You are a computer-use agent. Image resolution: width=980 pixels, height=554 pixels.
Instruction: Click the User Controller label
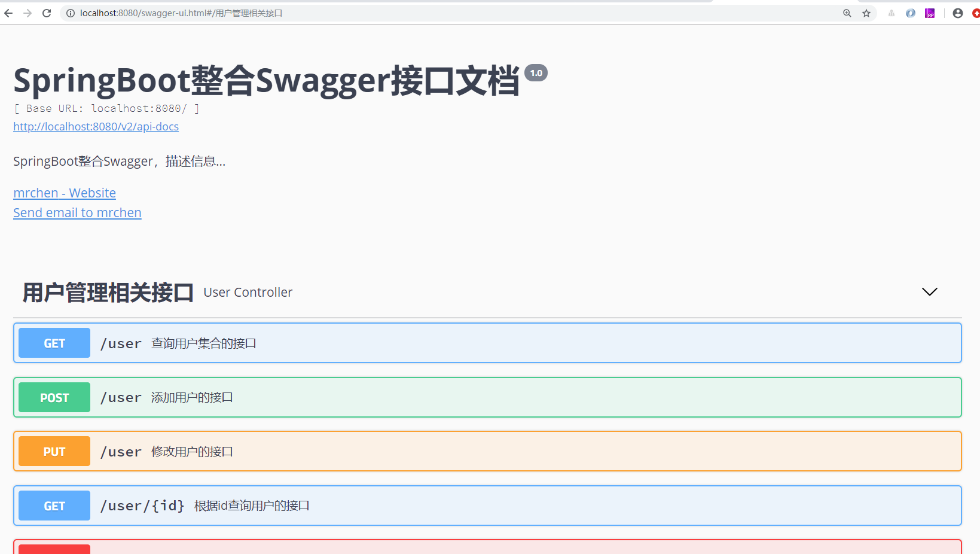tap(248, 292)
